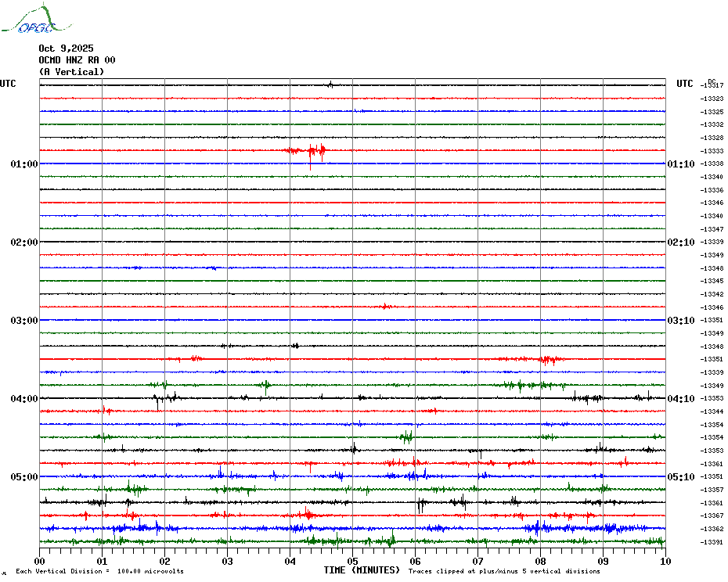
Task: Click the DC offset value "-13336"
Action: click(712, 190)
